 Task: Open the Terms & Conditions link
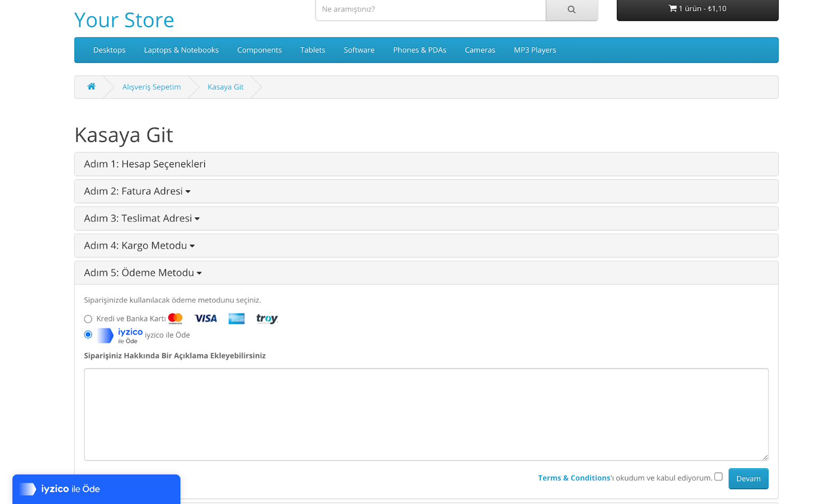pyautogui.click(x=574, y=478)
